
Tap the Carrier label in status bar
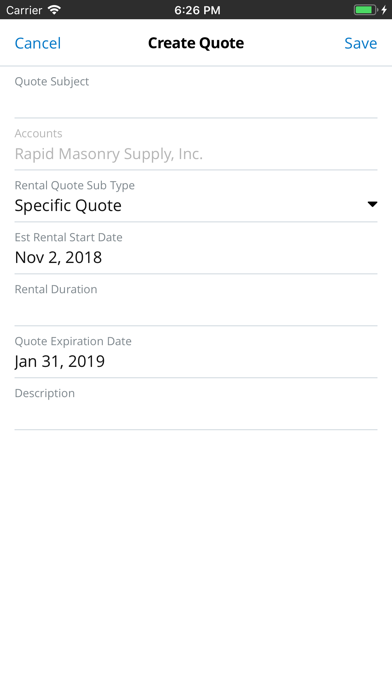24,10
